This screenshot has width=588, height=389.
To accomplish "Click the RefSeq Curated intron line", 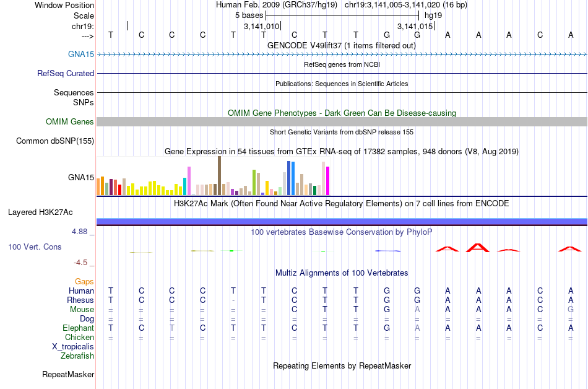I will point(342,74).
